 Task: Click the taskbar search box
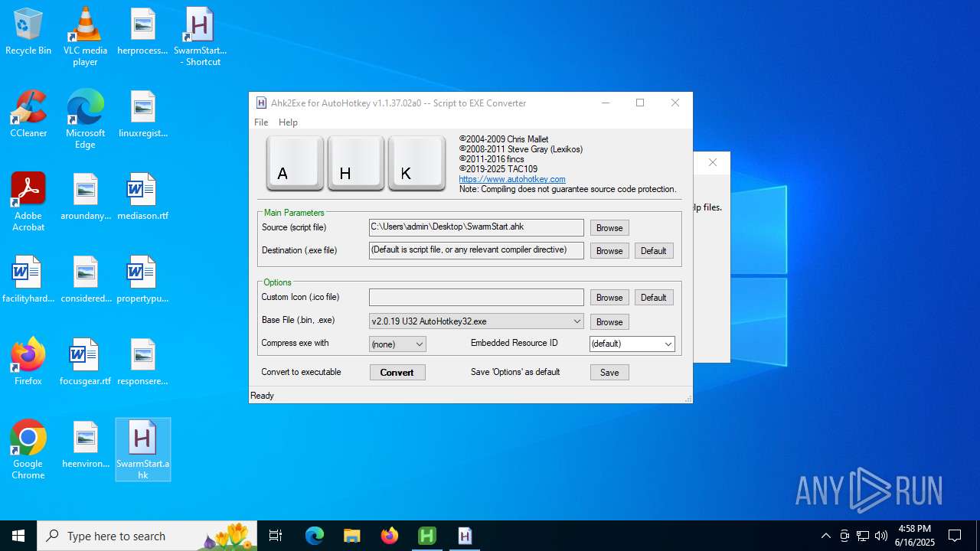tap(149, 536)
